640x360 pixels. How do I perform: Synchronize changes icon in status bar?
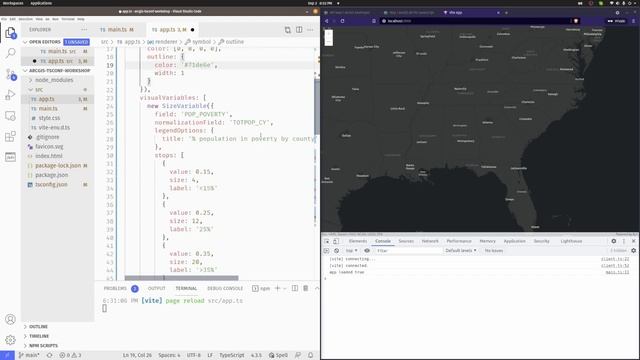click(49, 355)
